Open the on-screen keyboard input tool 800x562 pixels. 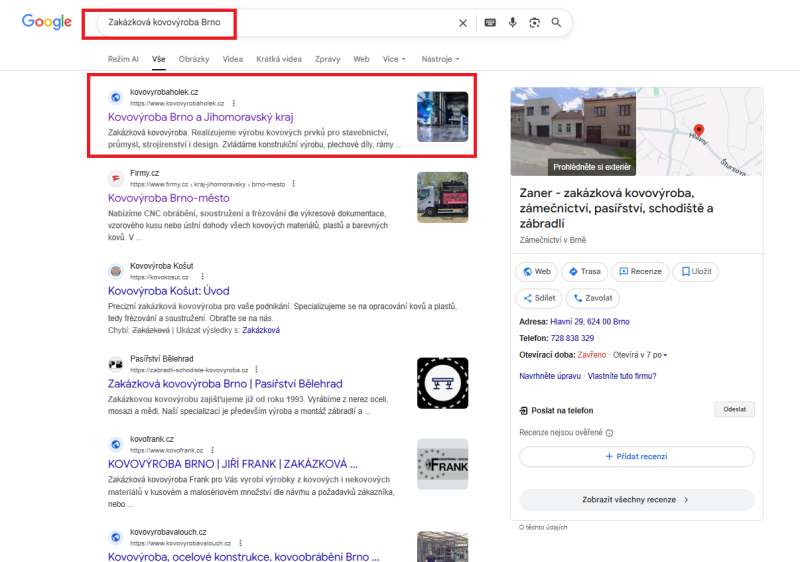[x=490, y=23]
